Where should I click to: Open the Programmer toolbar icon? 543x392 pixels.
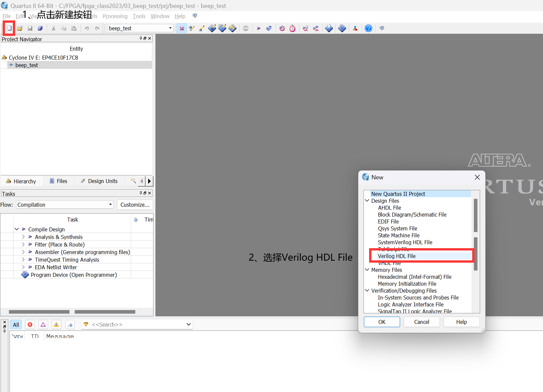[342, 28]
